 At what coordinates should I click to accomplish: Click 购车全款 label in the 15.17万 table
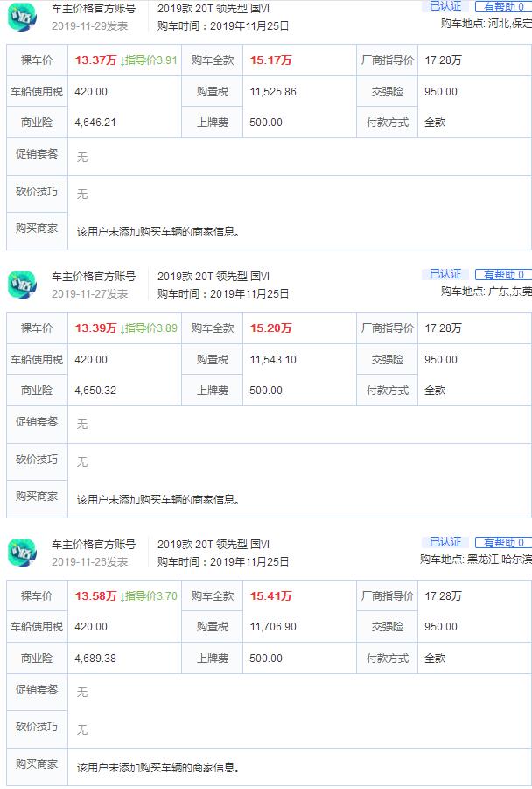213,60
